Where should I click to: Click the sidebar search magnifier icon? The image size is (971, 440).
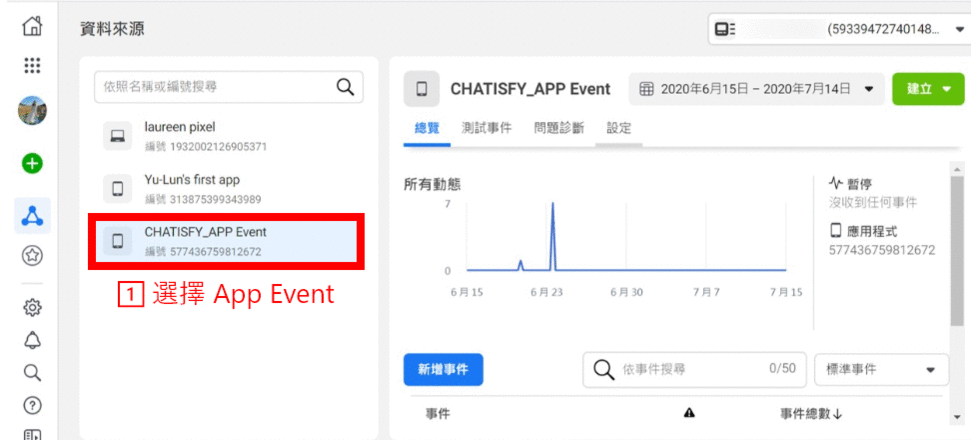coord(32,373)
